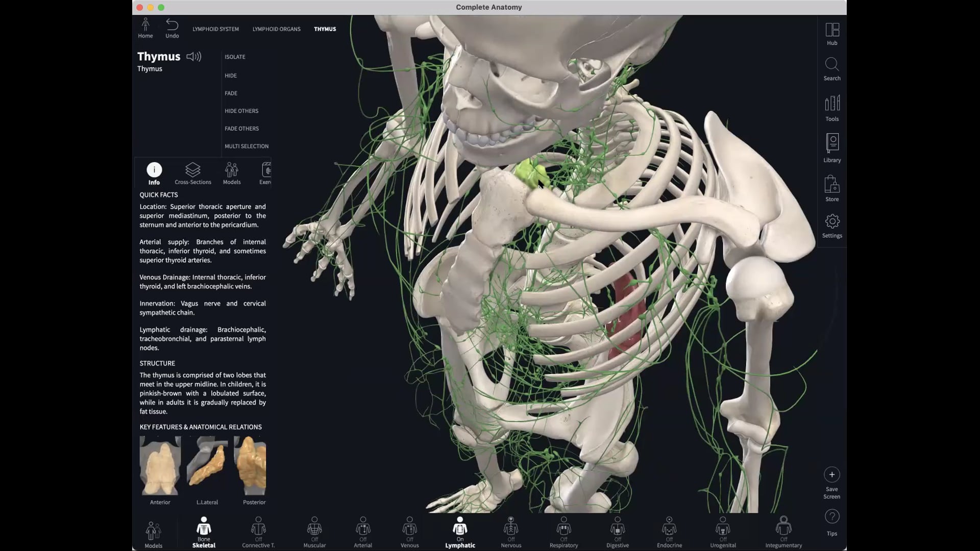Switch to the Cross-Sections tab
Viewport: 980px width, 551px height.
[x=193, y=170]
